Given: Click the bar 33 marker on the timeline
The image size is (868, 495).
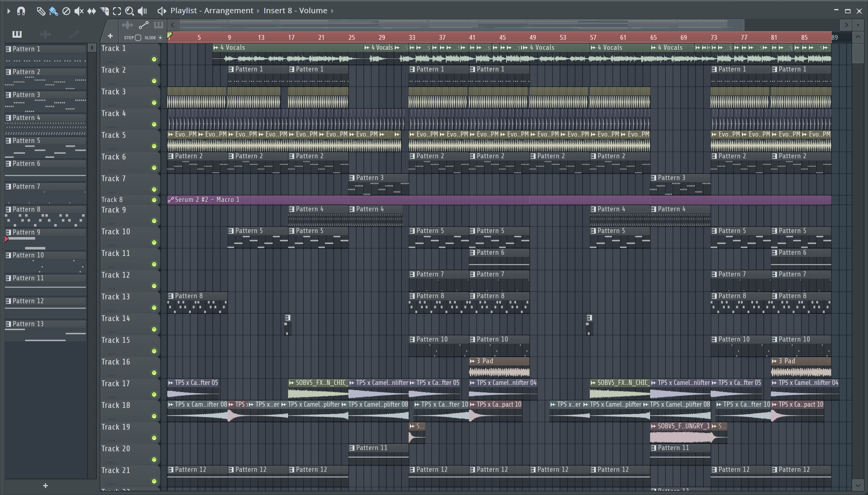Looking at the screenshot, I should pos(412,37).
